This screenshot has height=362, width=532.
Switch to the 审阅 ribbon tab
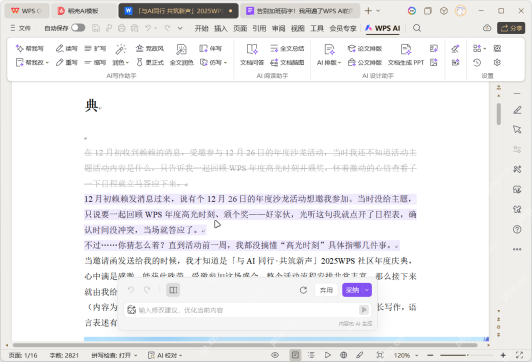[279, 28]
